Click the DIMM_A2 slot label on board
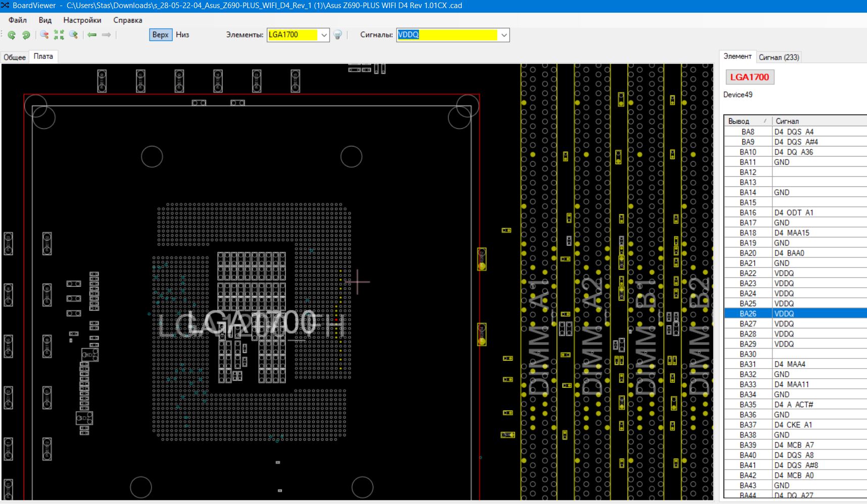The image size is (867, 504). 593,336
